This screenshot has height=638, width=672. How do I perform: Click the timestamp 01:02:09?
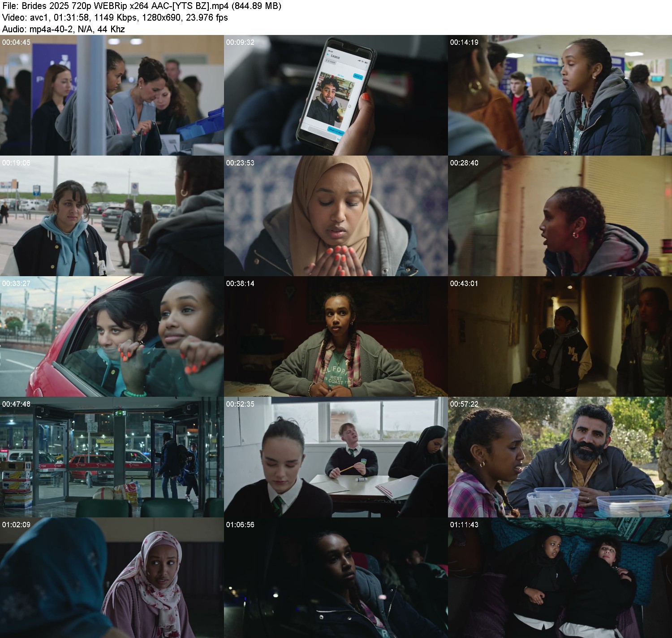(16, 525)
